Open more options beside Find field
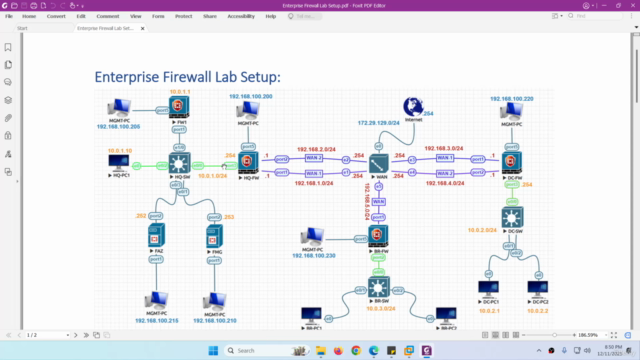Image resolution: width=640 pixels, height=360 pixels. (x=631, y=16)
